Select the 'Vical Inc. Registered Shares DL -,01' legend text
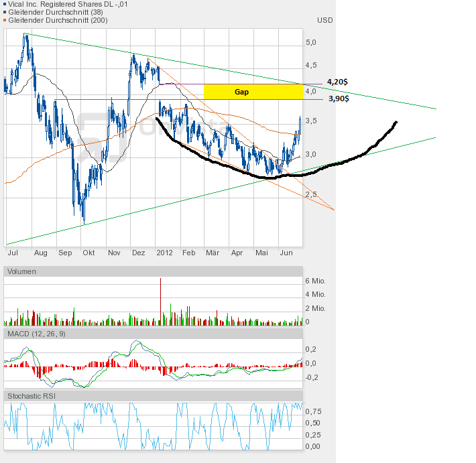This screenshot has width=476, height=463. 68,4
